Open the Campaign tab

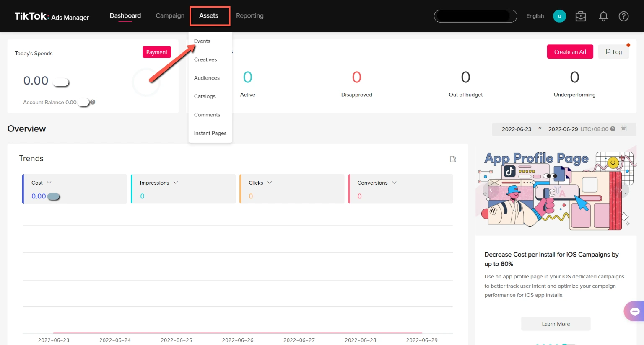pos(170,16)
